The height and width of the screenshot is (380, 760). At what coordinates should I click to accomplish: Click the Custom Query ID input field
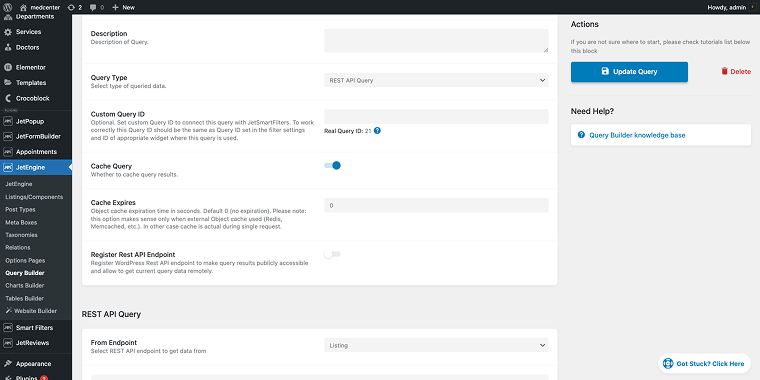(436, 116)
